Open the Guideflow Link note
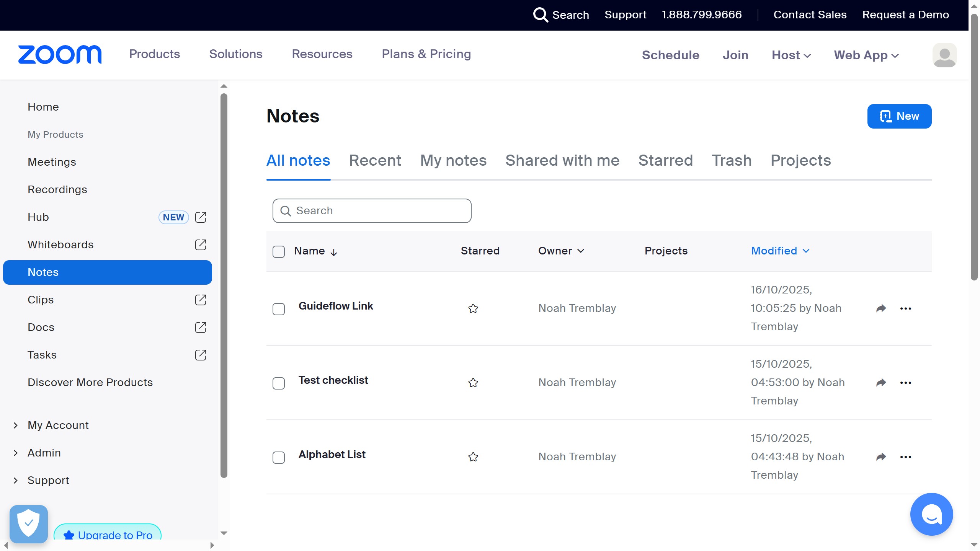Image resolution: width=980 pixels, height=551 pixels. click(336, 306)
